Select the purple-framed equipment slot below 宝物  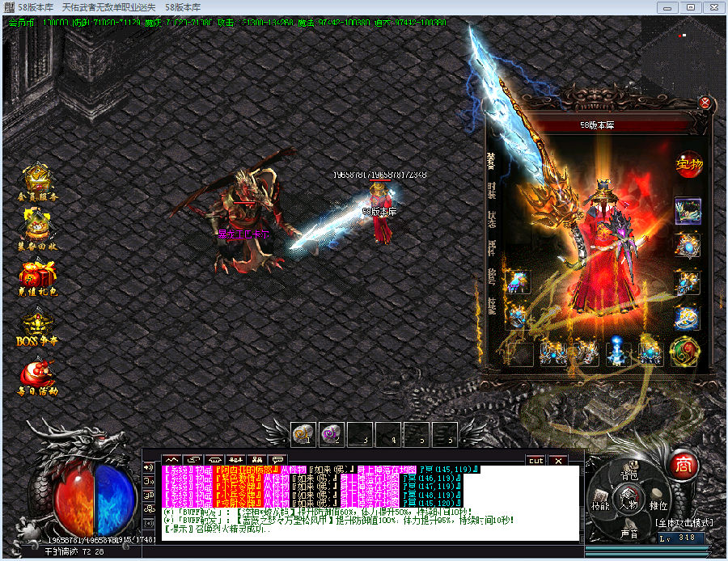click(688, 211)
